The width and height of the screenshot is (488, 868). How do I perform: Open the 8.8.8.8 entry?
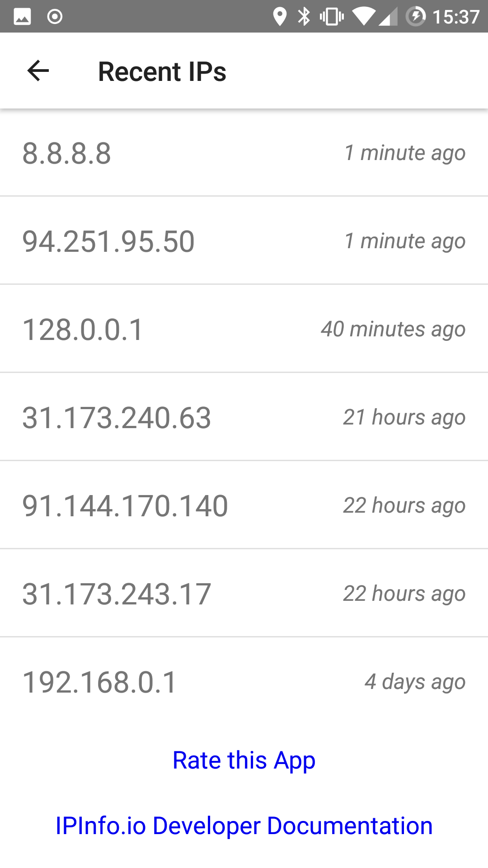244,153
